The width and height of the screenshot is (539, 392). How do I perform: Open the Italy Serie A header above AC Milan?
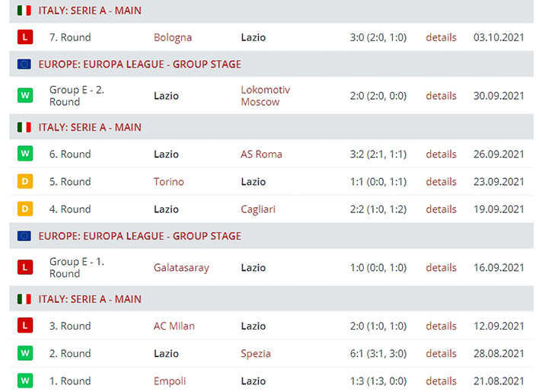pos(90,299)
